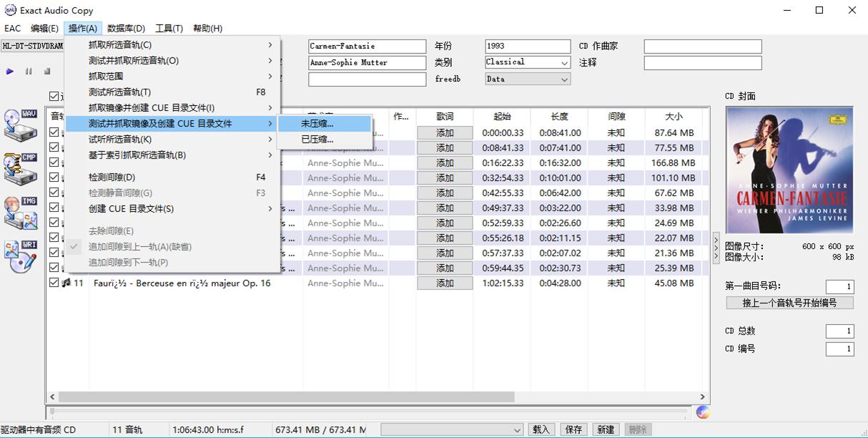Toggle checkbox of track starting at 0:08:41.33
868x438 pixels.
tap(54, 147)
